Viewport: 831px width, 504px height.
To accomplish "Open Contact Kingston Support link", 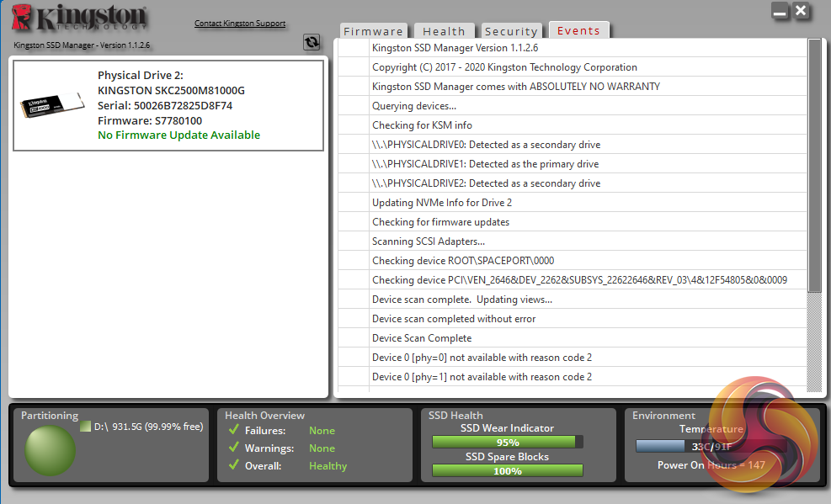I will tap(240, 24).
